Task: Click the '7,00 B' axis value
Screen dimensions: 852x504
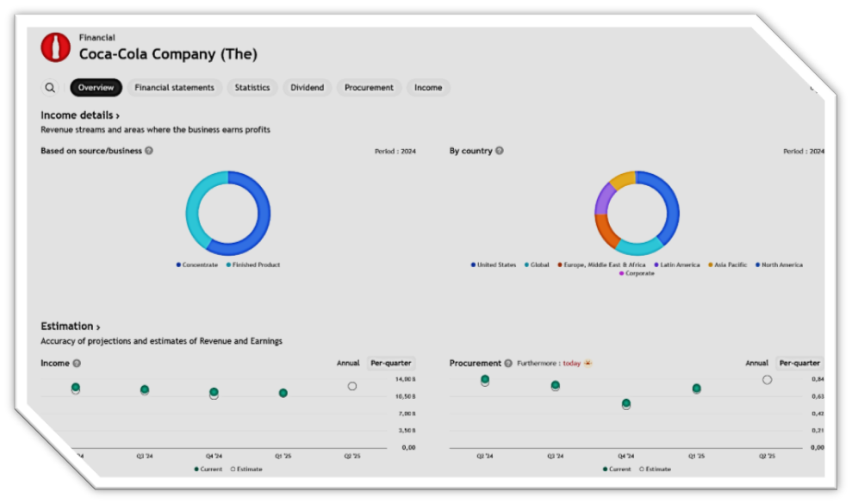Action: coord(407,414)
